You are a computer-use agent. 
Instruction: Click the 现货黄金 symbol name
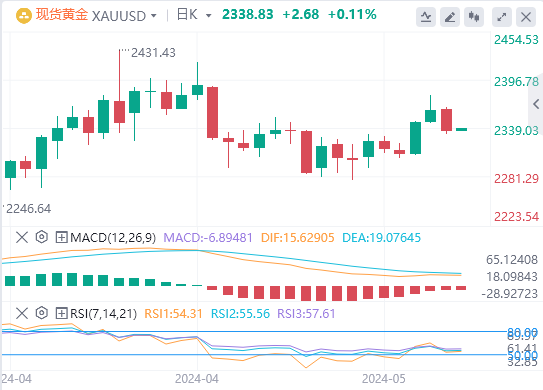pyautogui.click(x=62, y=15)
